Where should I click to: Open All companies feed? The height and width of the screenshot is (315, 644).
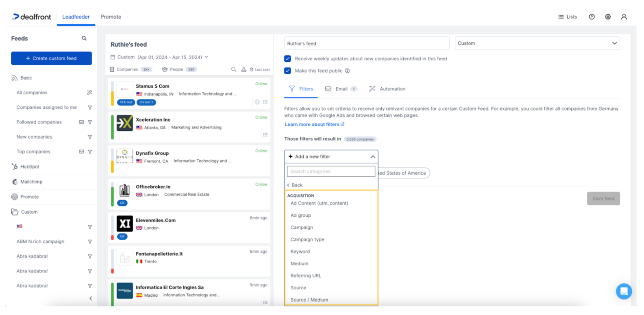pyautogui.click(x=32, y=92)
